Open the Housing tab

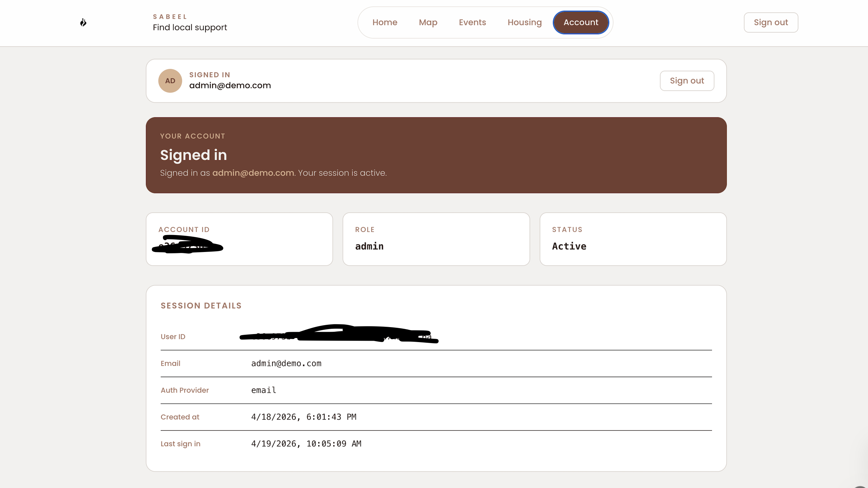coord(524,23)
